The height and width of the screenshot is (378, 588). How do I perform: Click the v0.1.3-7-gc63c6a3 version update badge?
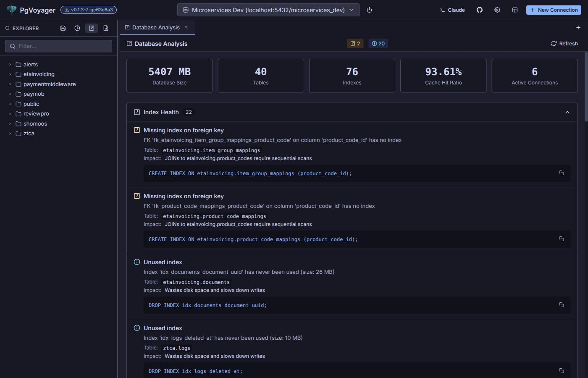click(89, 10)
